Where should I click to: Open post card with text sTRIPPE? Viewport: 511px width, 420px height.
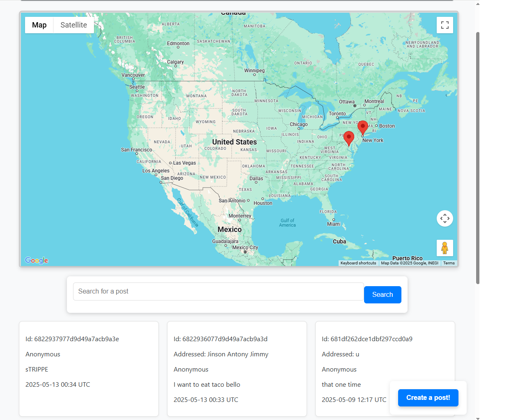click(x=89, y=369)
